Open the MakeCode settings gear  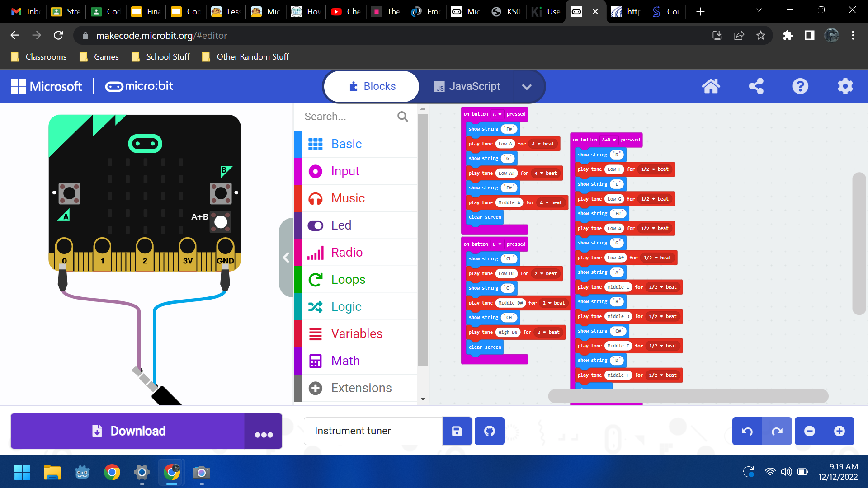[x=845, y=86]
